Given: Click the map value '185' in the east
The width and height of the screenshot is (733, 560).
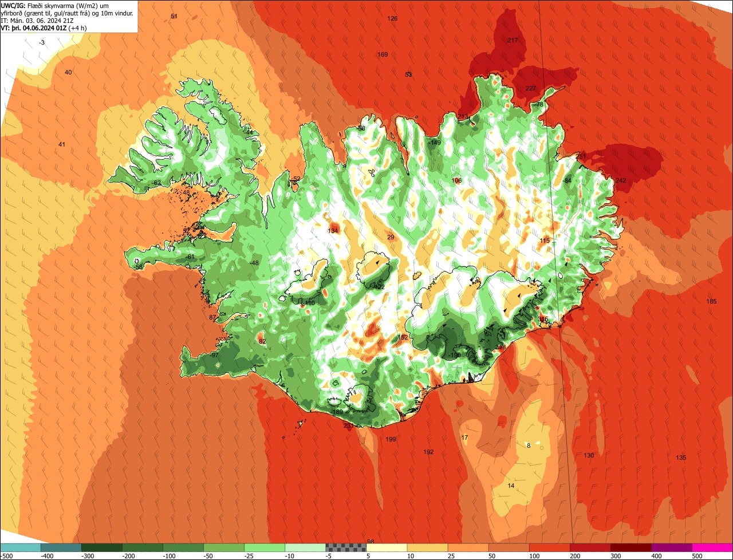Looking at the screenshot, I should pos(711,301).
